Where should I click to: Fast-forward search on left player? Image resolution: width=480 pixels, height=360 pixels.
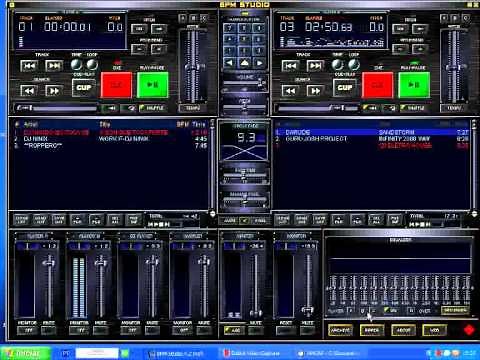click(54, 91)
